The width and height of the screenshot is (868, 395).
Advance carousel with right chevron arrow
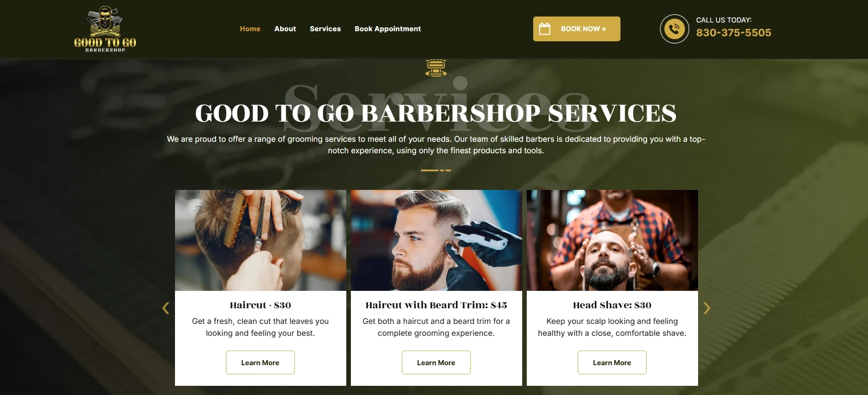pyautogui.click(x=707, y=308)
